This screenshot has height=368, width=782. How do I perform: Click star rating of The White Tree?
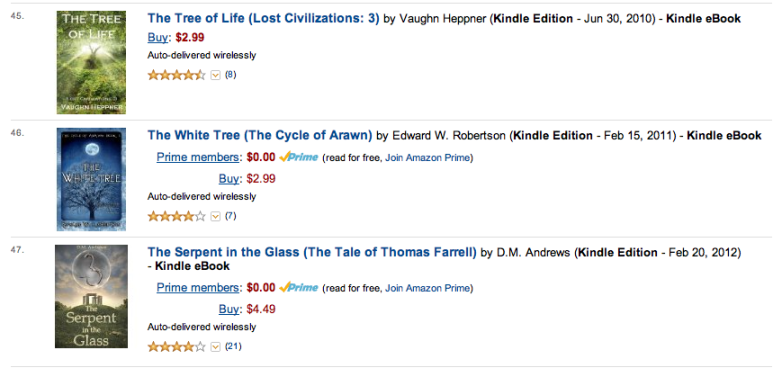tap(177, 216)
